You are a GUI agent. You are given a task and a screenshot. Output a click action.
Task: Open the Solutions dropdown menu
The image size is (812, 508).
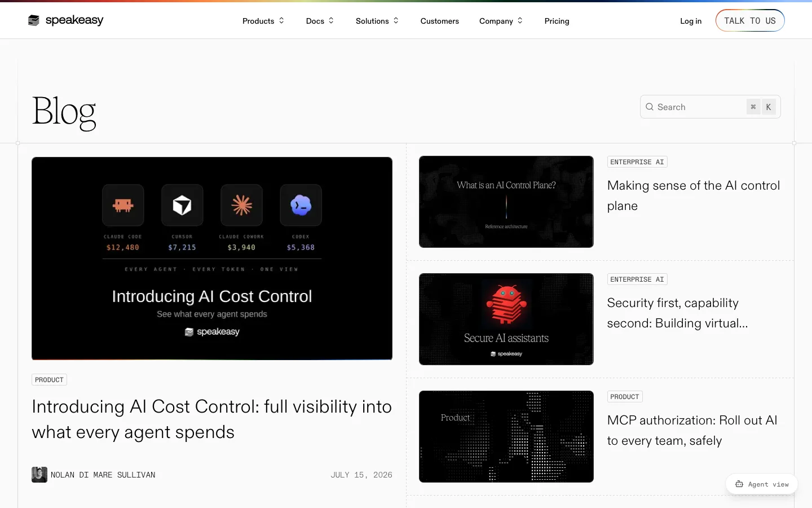click(377, 21)
